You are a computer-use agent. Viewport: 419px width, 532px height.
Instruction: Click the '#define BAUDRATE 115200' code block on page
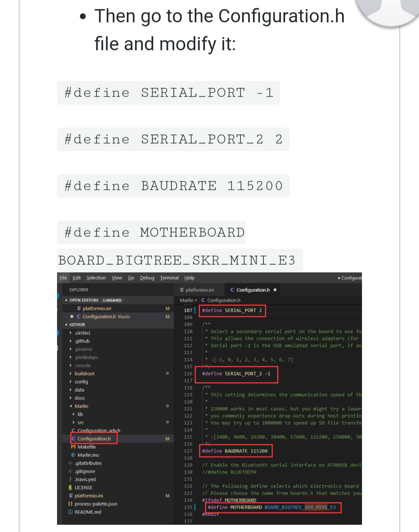coord(173,186)
